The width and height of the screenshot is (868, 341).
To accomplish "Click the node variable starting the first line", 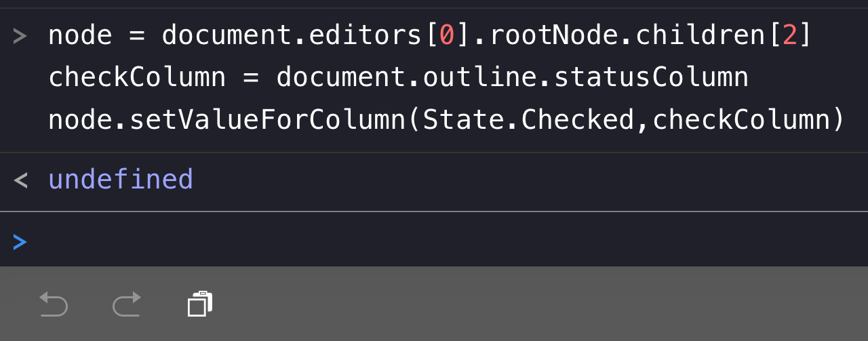I will point(80,35).
